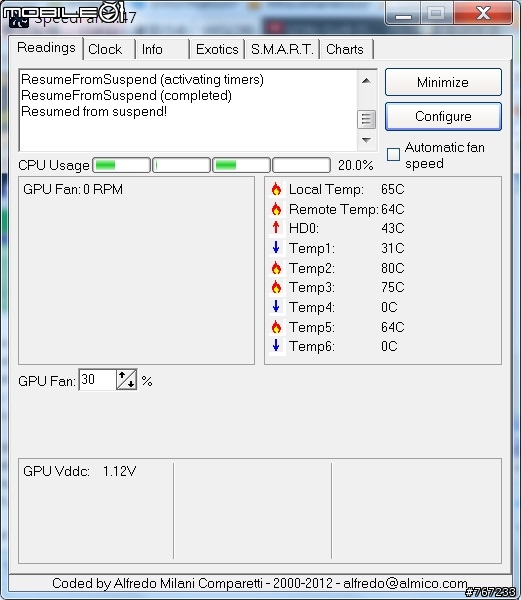This screenshot has height=600, width=521.
Task: Click the 'ResumeFromSuspend (completed)' log line
Action: 126,95
